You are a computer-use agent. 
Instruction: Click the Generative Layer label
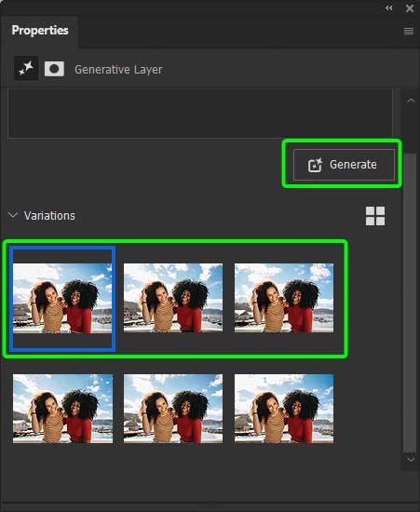(118, 70)
